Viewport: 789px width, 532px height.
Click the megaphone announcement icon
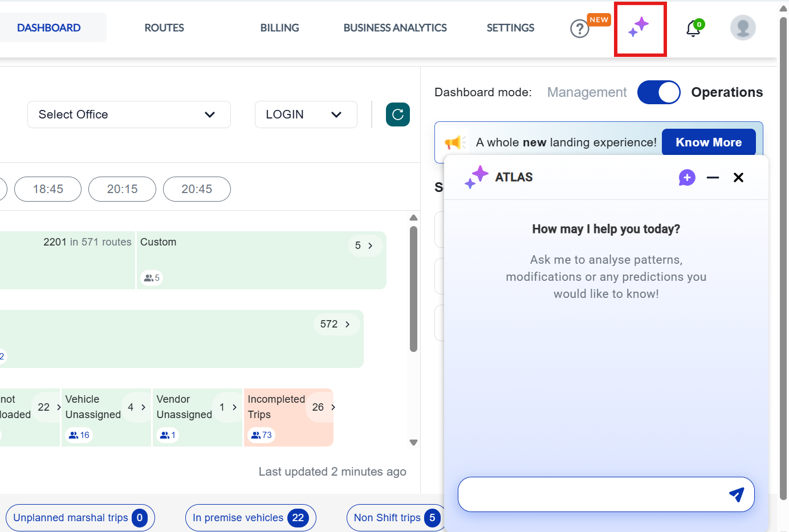coord(455,142)
